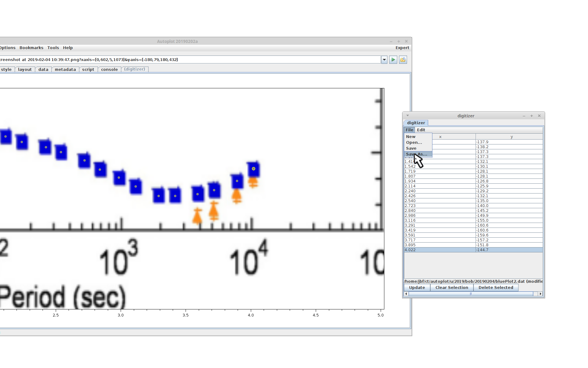Select the row with x value 1.807
Viewport: 588px width, 368px height.
(x=473, y=176)
